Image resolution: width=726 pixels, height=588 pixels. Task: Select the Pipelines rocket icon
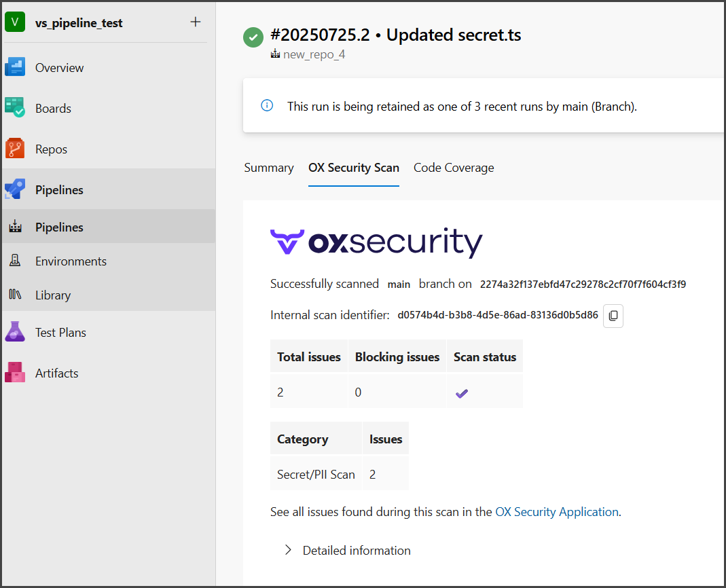15,189
